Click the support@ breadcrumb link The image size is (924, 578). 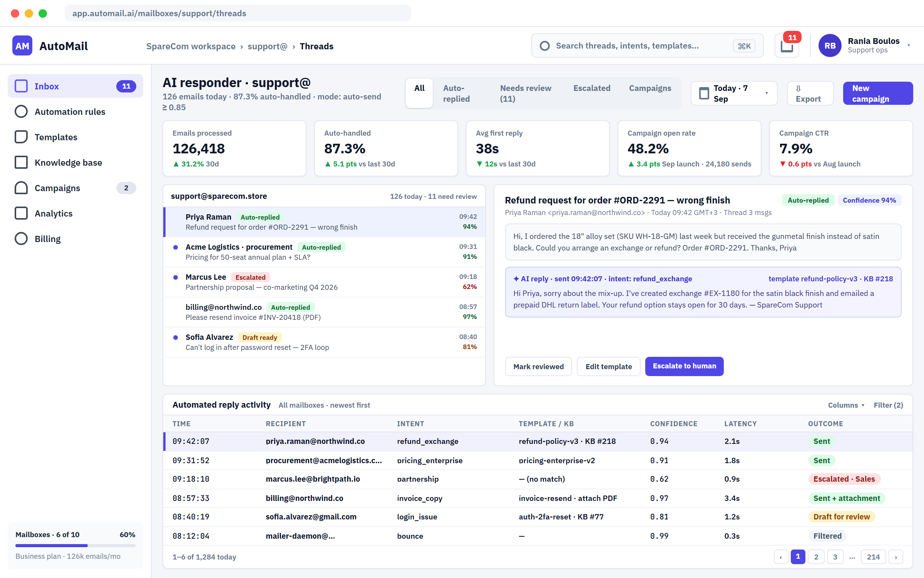[x=268, y=46]
